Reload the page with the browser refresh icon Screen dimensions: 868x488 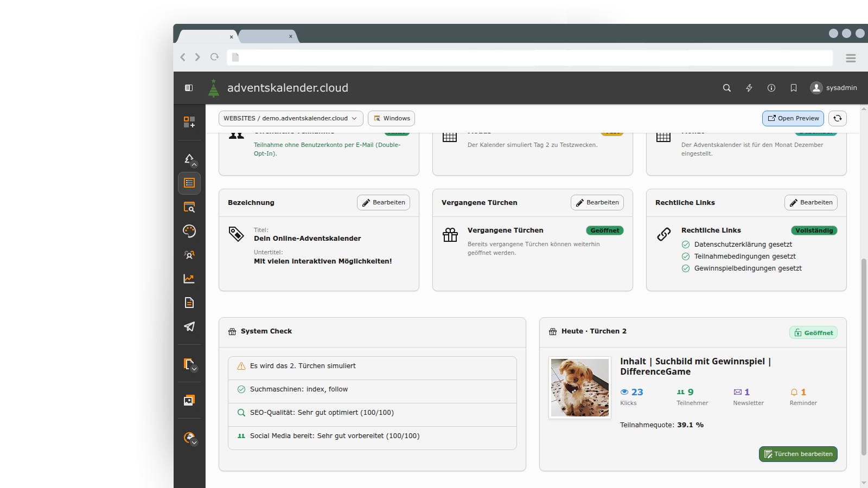(215, 57)
